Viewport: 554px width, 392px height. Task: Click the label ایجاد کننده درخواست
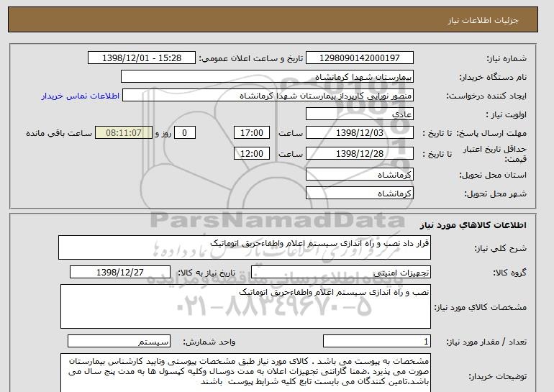[486, 96]
